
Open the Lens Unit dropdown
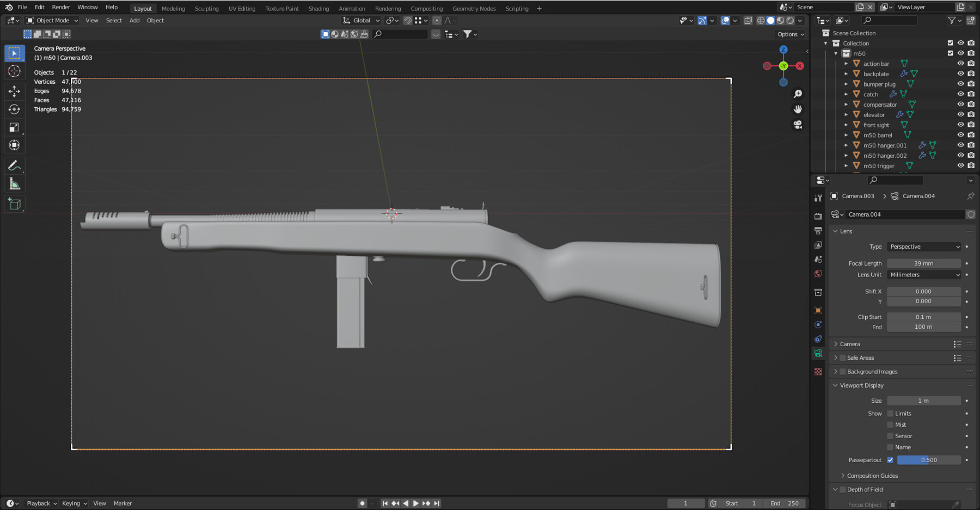(924, 274)
